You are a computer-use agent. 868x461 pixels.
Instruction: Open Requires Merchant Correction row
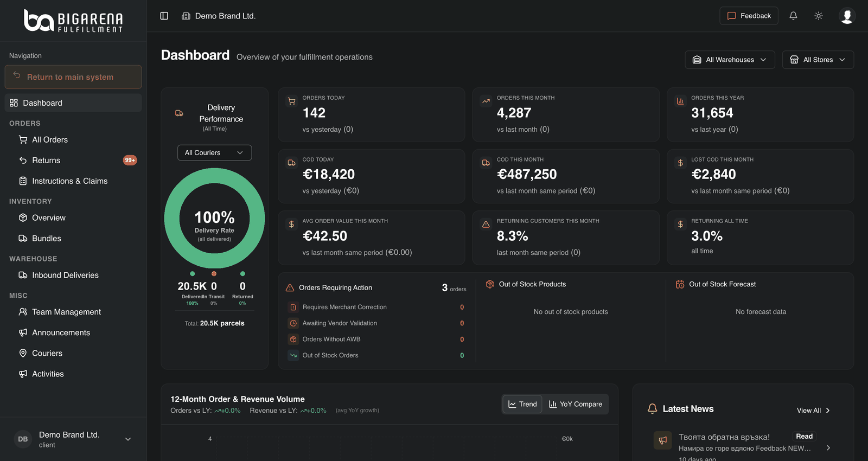point(376,307)
